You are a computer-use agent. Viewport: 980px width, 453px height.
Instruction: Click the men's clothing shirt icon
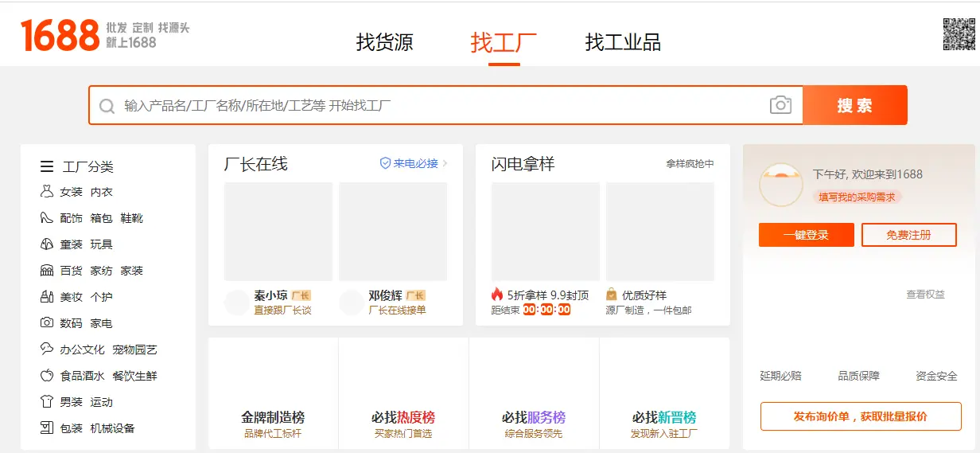[47, 402]
